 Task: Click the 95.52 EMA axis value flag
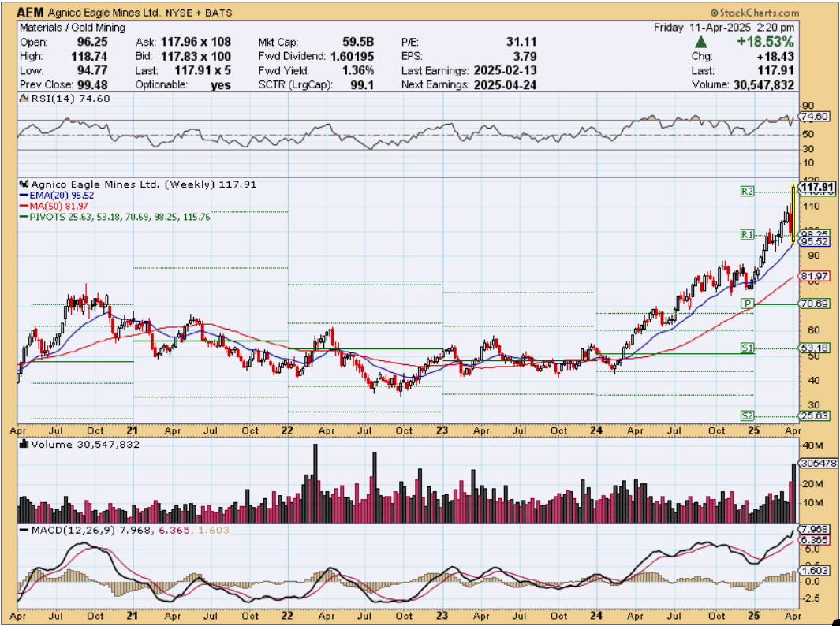pos(814,241)
